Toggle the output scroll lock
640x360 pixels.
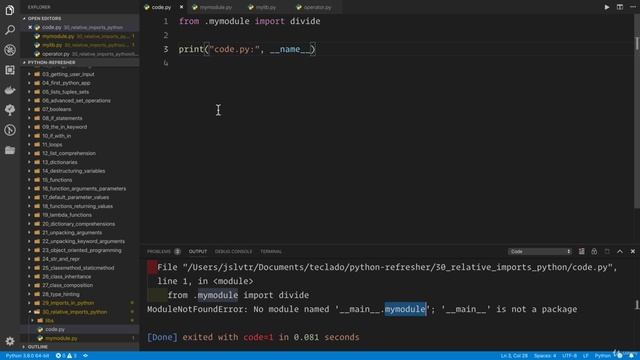coord(594,251)
